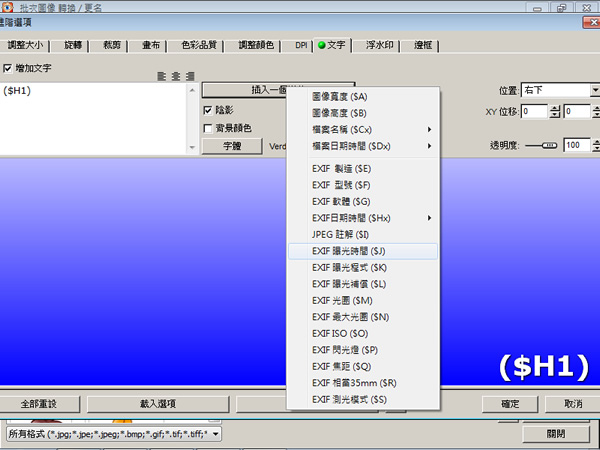Image resolution: width=600 pixels, height=450 pixels.
Task: Choose EXIF 曝光補償 ($L) menu item
Action: coord(362,284)
